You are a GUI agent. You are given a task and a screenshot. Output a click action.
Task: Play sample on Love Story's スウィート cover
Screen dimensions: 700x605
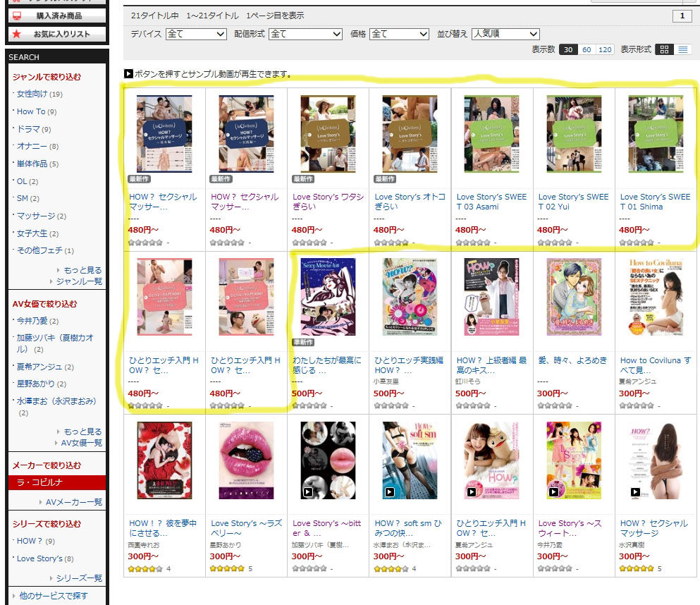click(553, 491)
